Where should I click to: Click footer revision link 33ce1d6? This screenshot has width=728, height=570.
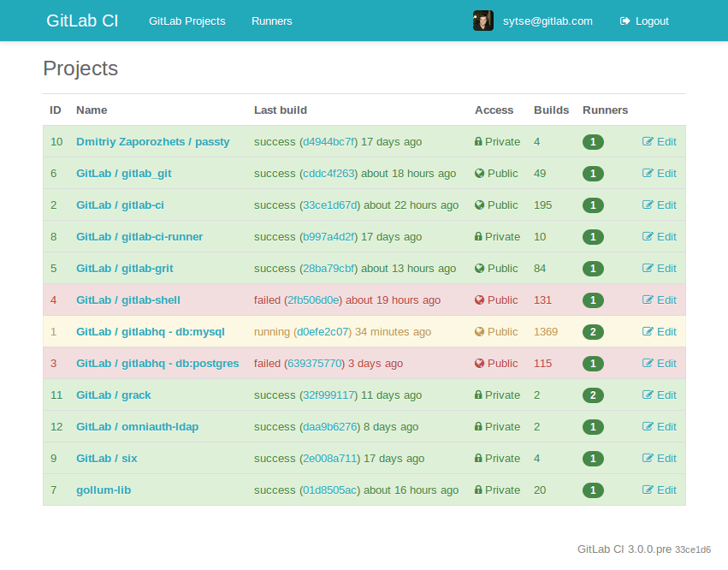(x=693, y=550)
